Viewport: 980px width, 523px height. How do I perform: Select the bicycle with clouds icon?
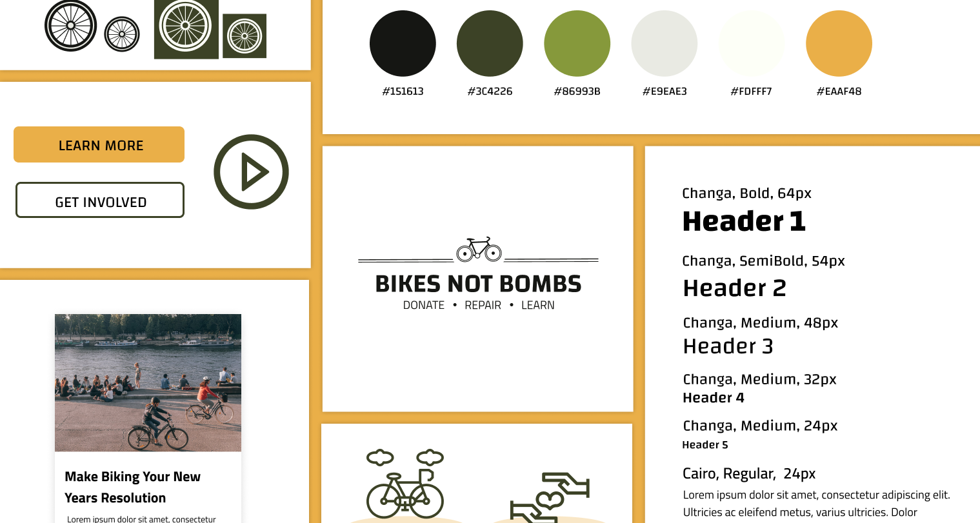point(405,485)
